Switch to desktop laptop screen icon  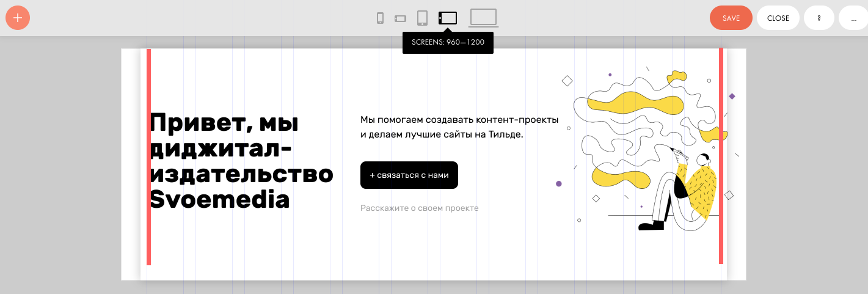pos(483,18)
